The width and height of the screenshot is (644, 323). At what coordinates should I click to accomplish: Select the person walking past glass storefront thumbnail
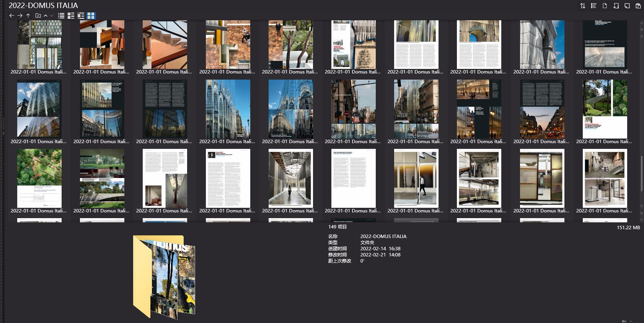[x=416, y=178]
